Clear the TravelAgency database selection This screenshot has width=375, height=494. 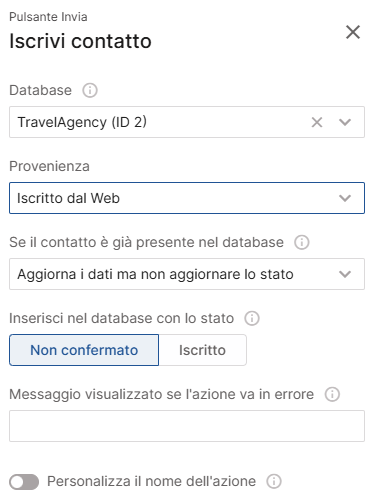pos(317,122)
